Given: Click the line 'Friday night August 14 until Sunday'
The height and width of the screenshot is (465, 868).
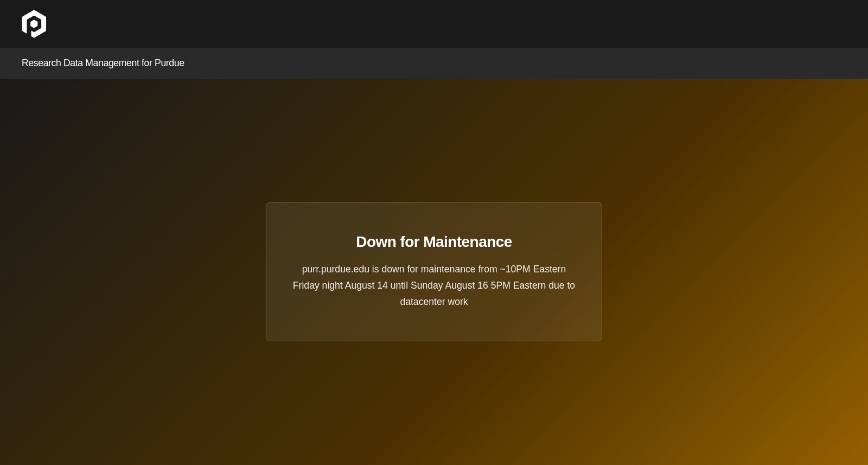Looking at the screenshot, I should pyautogui.click(x=434, y=285).
